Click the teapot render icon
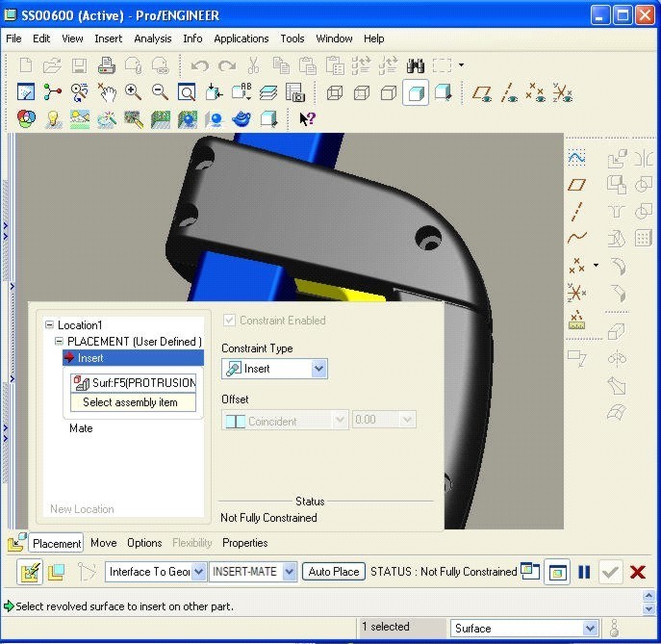This screenshot has height=644, width=661. click(242, 119)
